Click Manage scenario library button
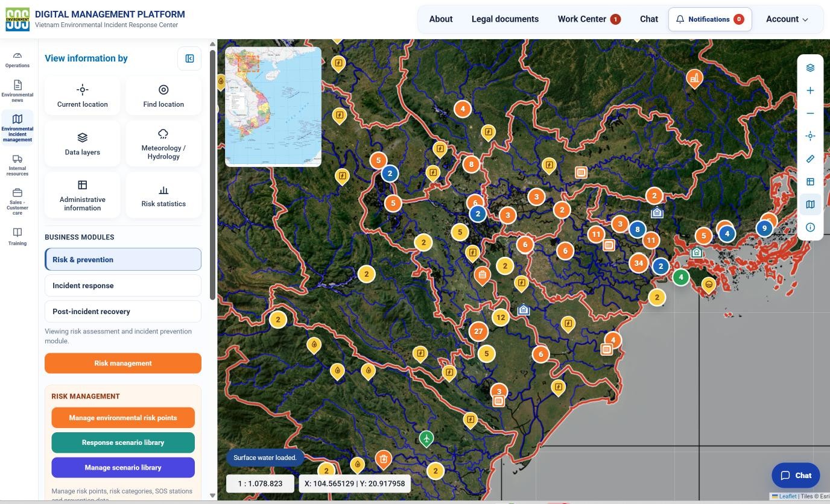The height and width of the screenshot is (504, 830). (123, 467)
